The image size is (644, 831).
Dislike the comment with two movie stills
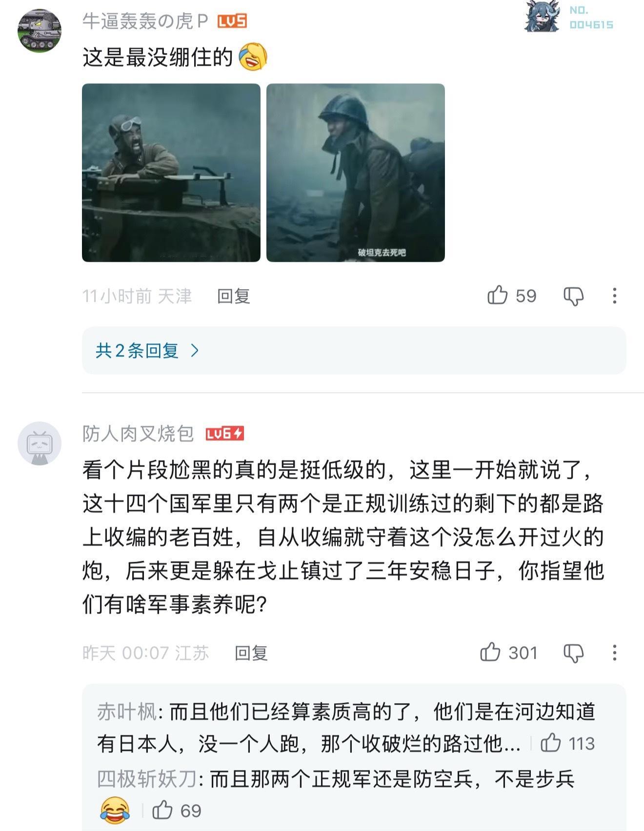coord(573,296)
